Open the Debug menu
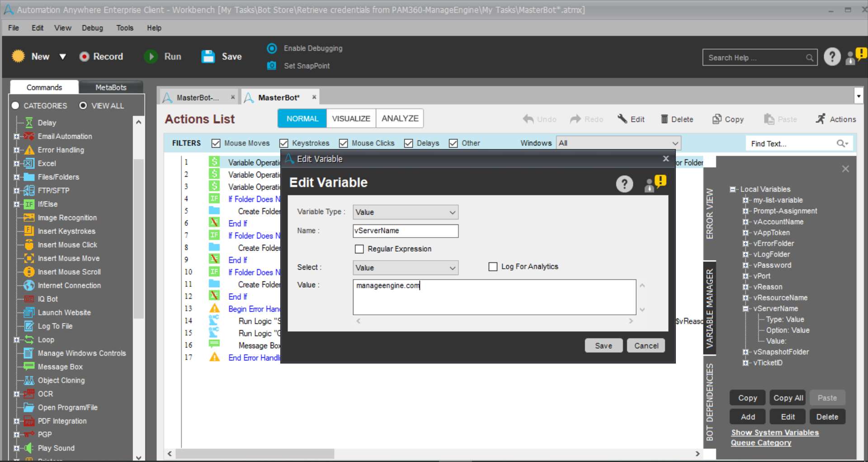This screenshot has width=868, height=462. [92, 28]
